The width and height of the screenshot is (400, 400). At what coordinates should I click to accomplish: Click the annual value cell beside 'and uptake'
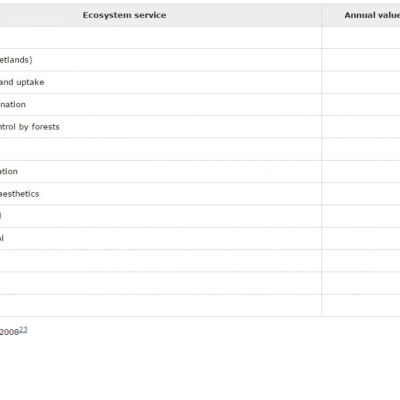click(x=361, y=82)
